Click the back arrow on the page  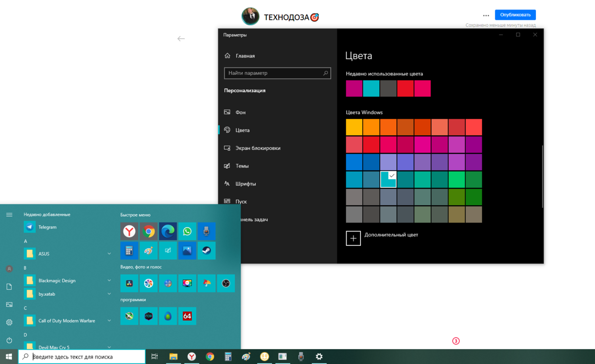181,39
